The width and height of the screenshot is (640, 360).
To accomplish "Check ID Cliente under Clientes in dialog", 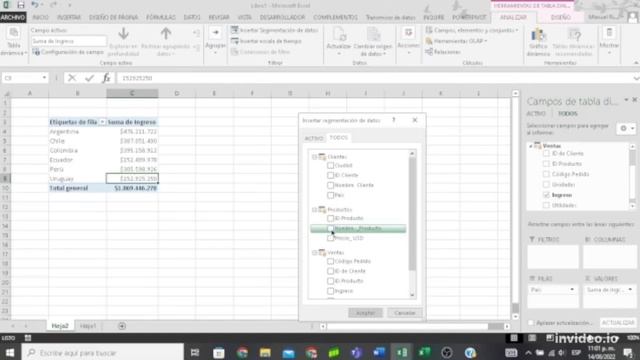I will 331,175.
